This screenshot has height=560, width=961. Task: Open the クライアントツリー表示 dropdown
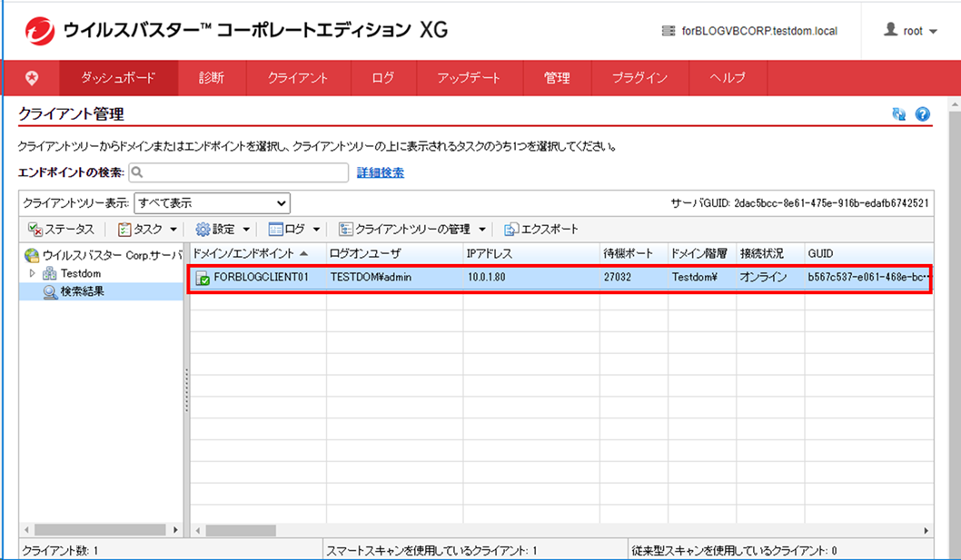tap(211, 202)
